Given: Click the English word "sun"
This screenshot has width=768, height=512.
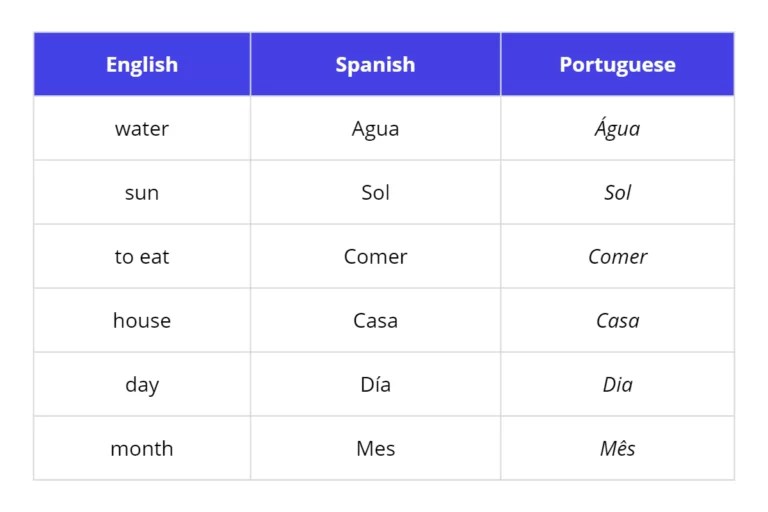Looking at the screenshot, I should point(142,193).
